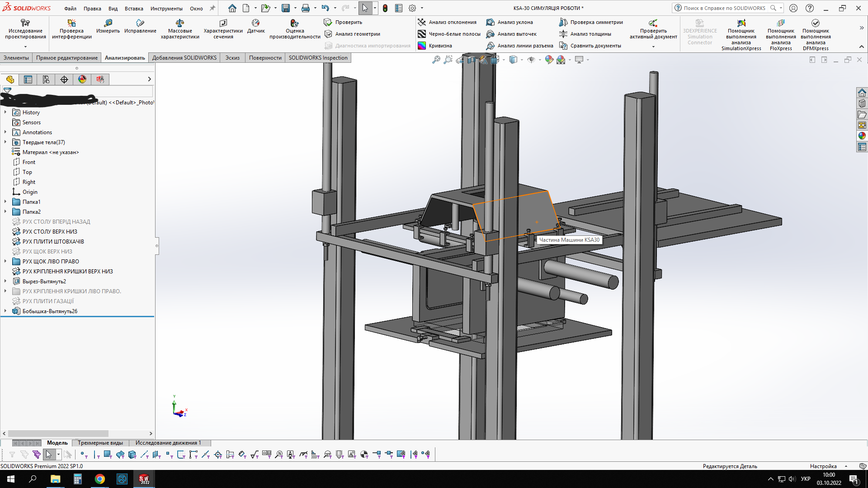
Task: Expand the Папка1 folder
Action: 5,202
